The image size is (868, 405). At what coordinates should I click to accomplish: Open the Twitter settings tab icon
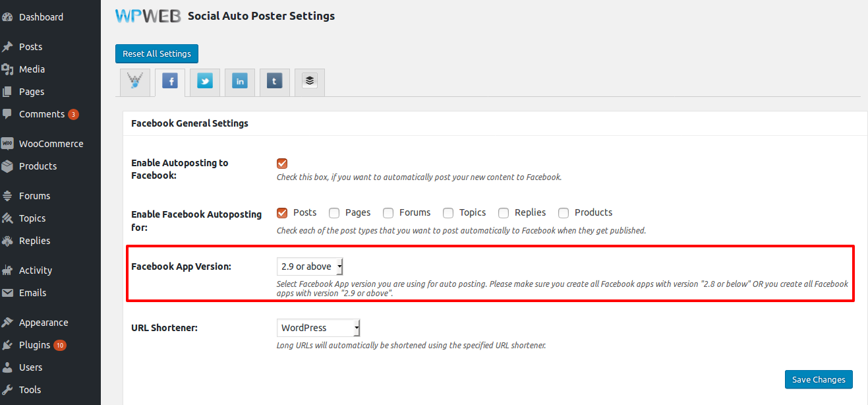click(205, 82)
